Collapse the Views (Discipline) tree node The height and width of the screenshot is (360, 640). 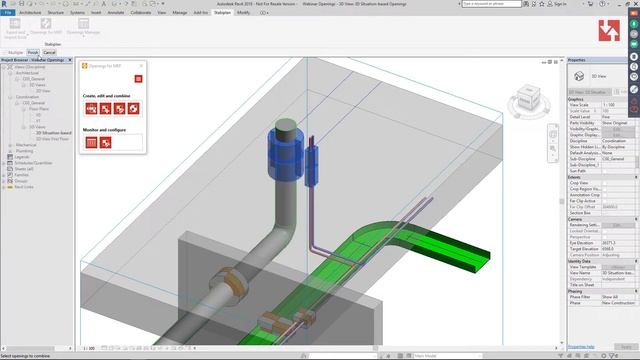pos(4,67)
